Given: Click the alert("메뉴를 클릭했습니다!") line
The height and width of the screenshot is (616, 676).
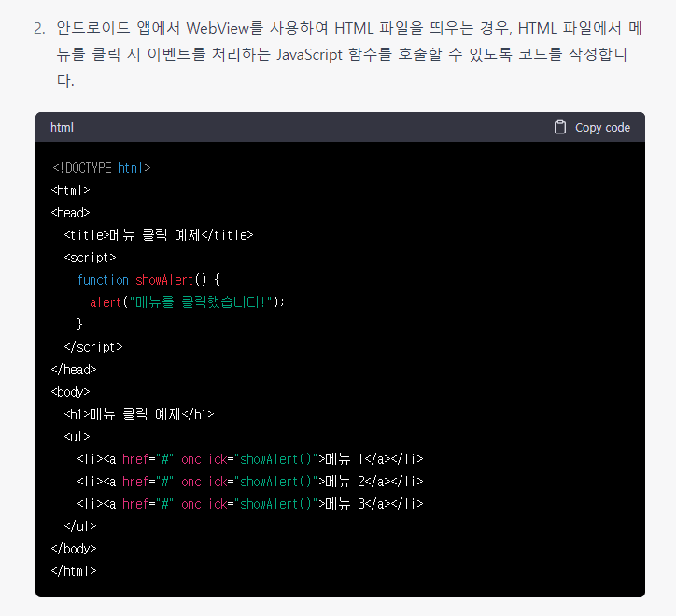Looking at the screenshot, I should (x=187, y=302).
